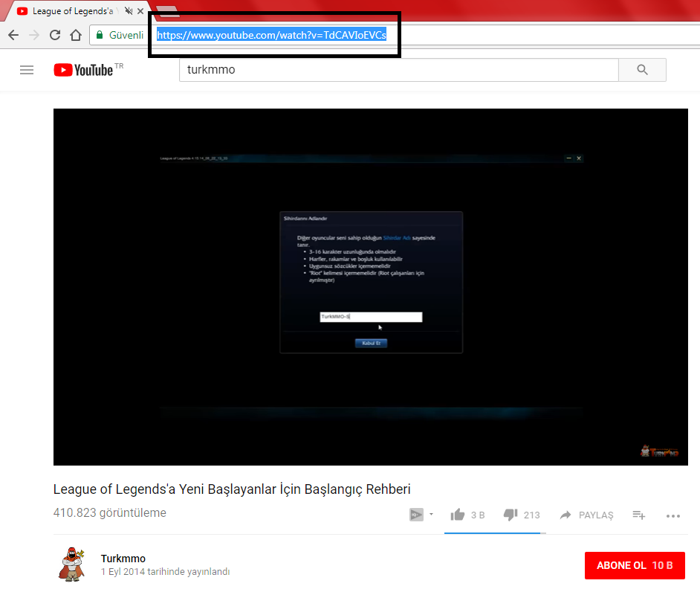
Task: Click the PAYLAŞ share button
Action: 586,515
